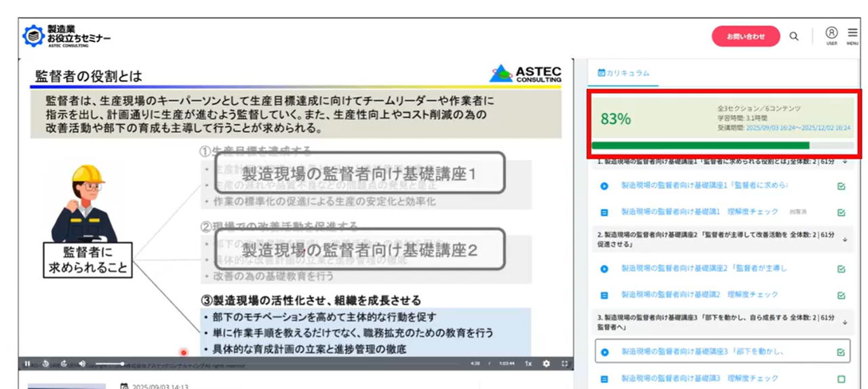Select the カリキュラム tab
This screenshot has width=868, height=389.
pyautogui.click(x=622, y=73)
